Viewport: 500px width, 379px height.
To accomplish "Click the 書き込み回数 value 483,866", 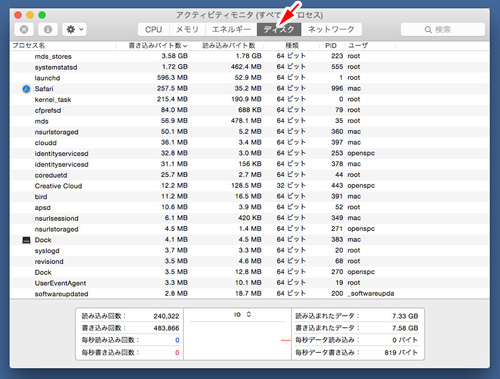I will 166,328.
